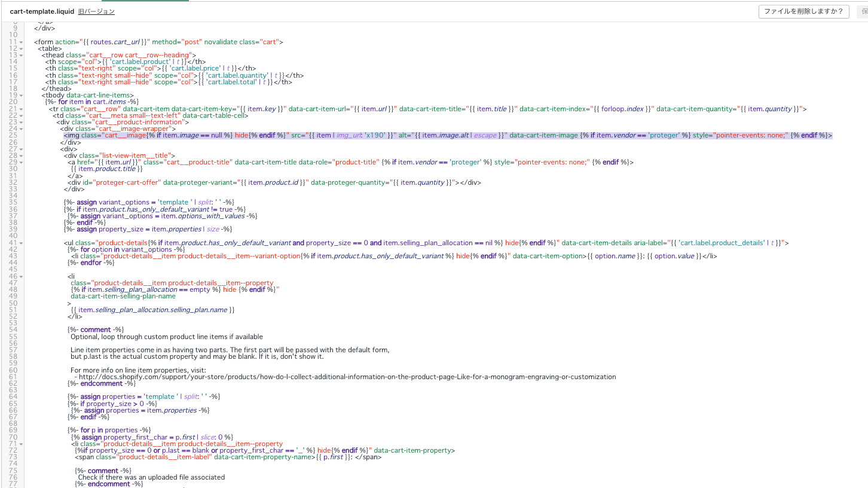
Task: Click 'for option in variant_options' line
Action: 126,250
